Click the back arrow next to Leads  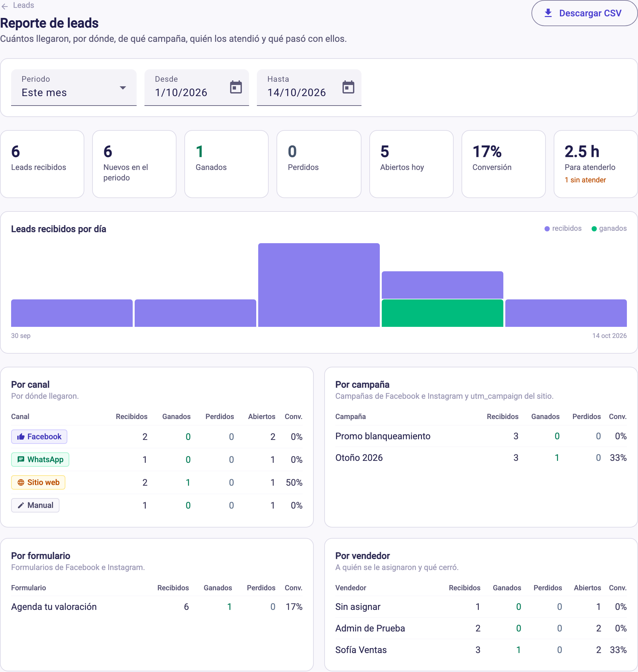[5, 6]
